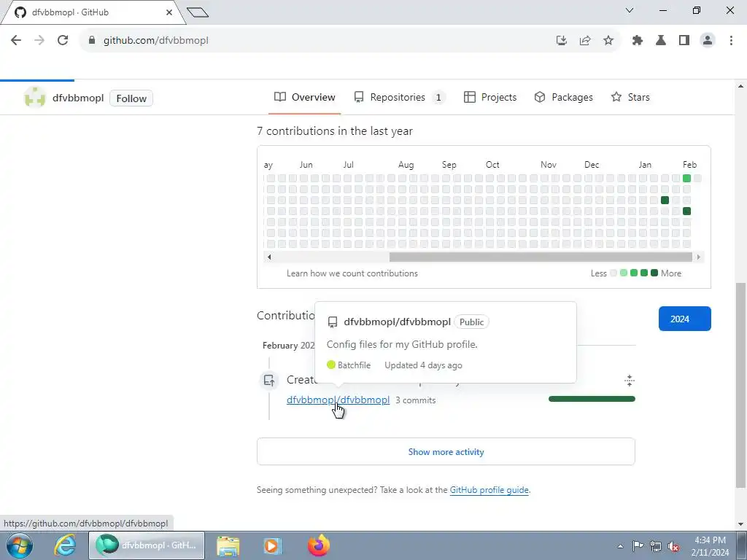This screenshot has height=560, width=747.
Task: Launch Internet Explorer from taskbar
Action: (x=64, y=545)
